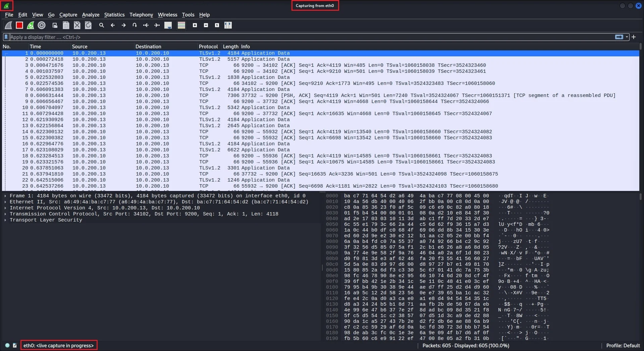Screen dimensions: 644x351
Task: Select packet 13 with length 2645
Action: [x=320, y=126]
